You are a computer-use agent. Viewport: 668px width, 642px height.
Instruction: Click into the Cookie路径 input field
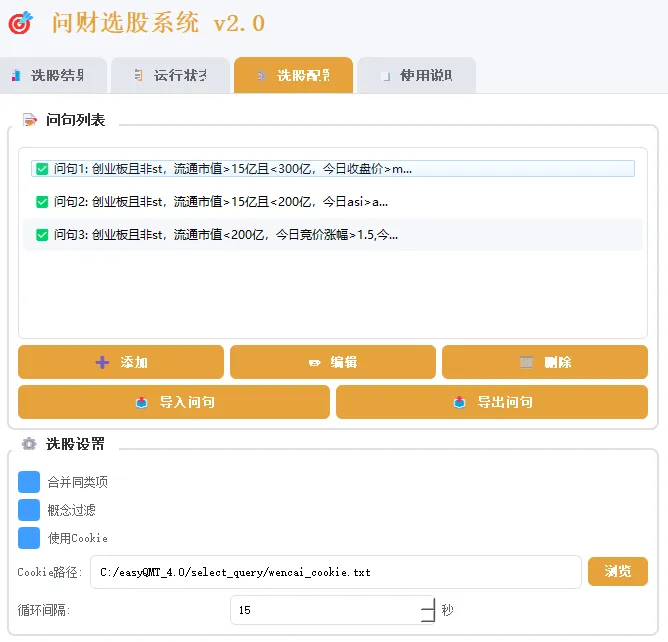336,572
